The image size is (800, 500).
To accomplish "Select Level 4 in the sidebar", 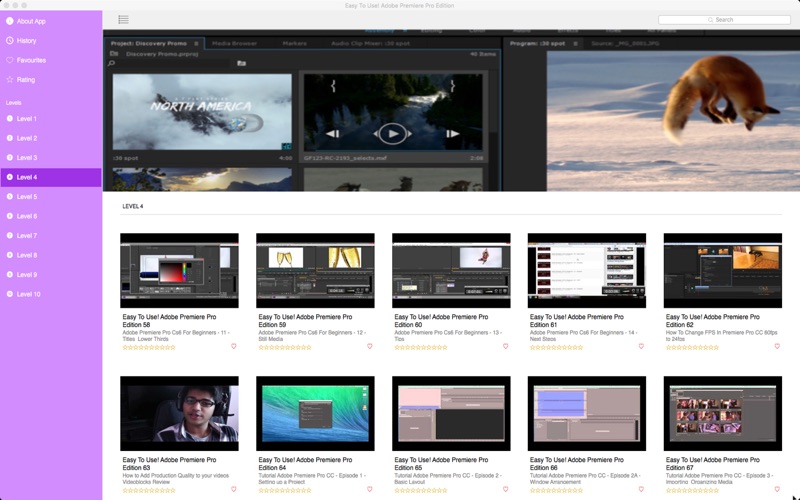I will click(x=51, y=177).
